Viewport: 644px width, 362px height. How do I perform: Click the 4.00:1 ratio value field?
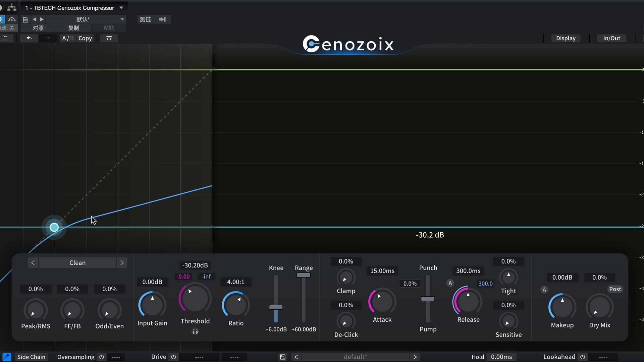[236, 282]
